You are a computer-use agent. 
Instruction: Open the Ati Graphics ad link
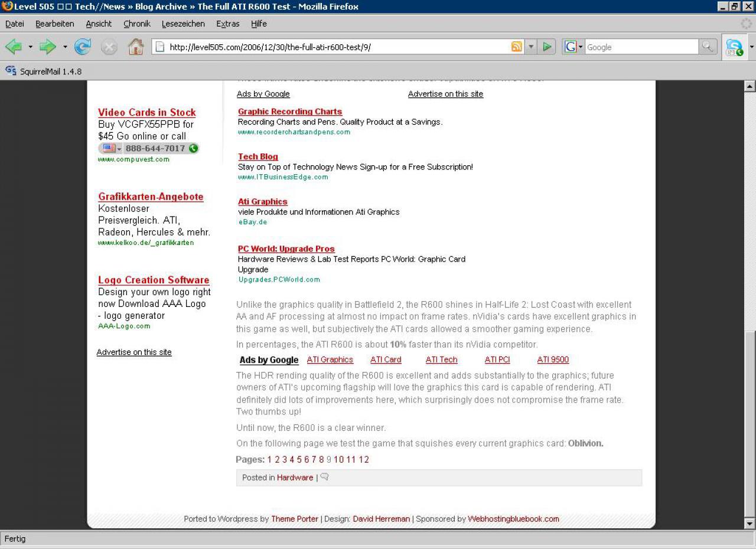[263, 201]
